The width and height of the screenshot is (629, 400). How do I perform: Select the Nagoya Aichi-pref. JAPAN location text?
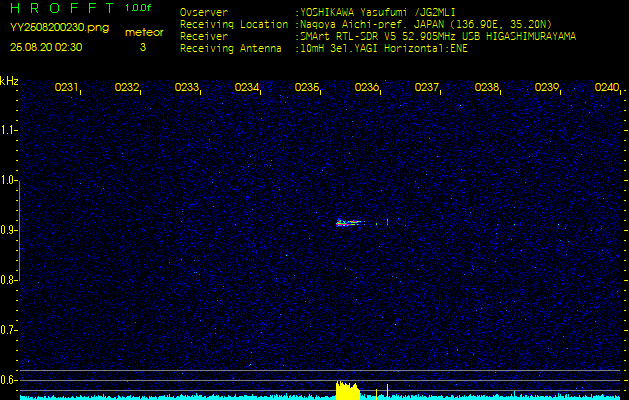tap(424, 24)
